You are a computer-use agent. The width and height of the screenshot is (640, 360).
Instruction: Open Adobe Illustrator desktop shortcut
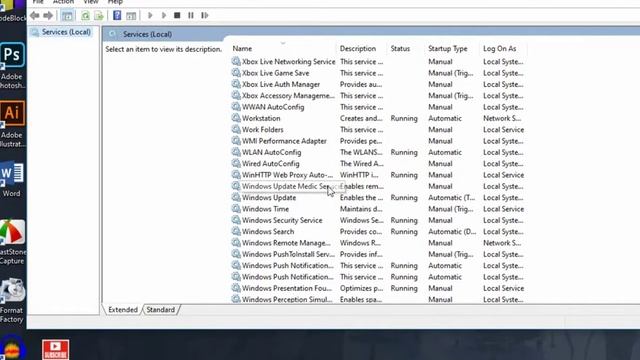(12, 124)
